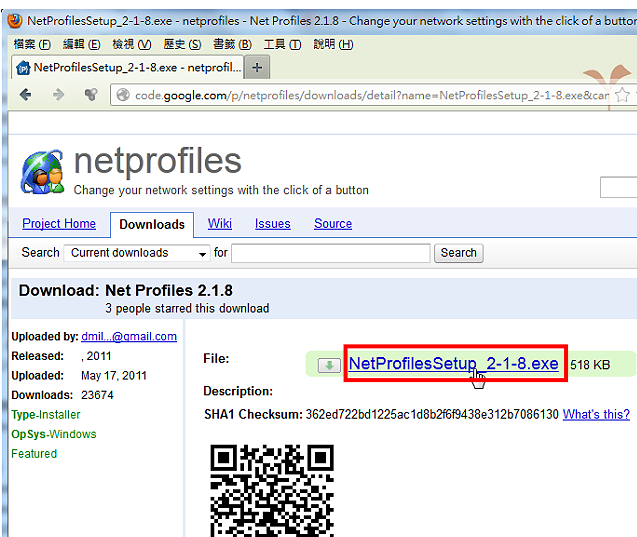Screen dimensions: 637x537
Task: Click the project tagline about network settings
Action: pyautogui.click(x=221, y=190)
